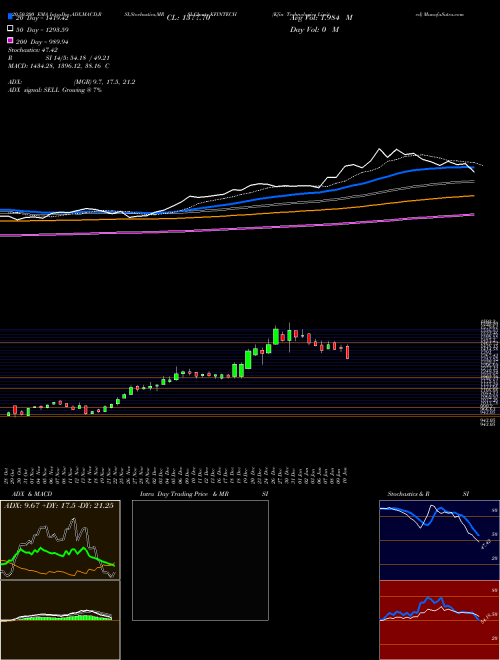Select the '50 Day - 1293.39' legend text
Image resolution: width=500 pixels, height=660 pixels.
(x=42, y=30)
